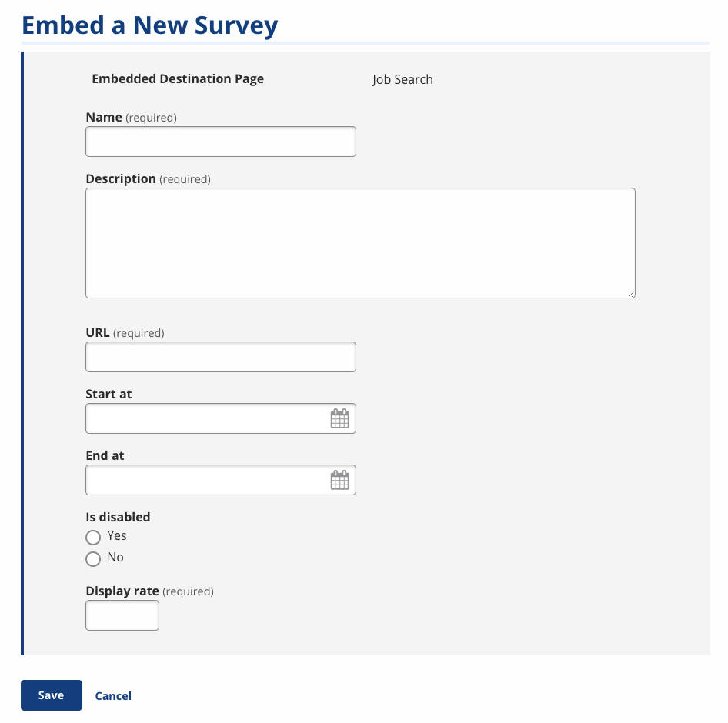This screenshot has width=728, height=723.
Task: Click inside the URL input field
Action: click(220, 356)
